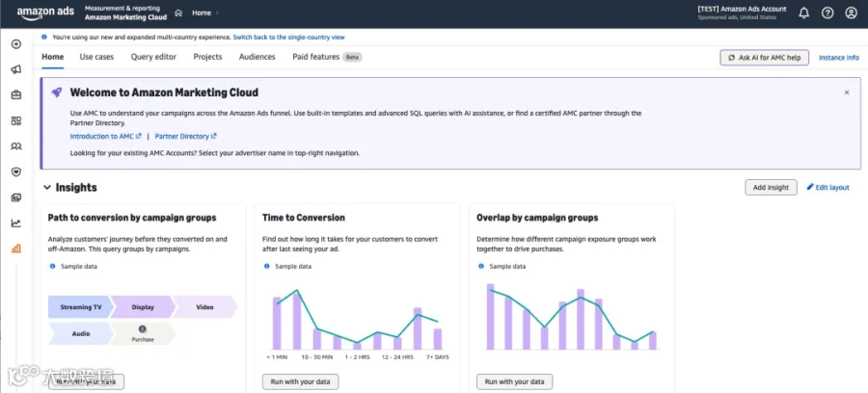868x393 pixels.
Task: Close the welcome banner
Action: point(847,92)
